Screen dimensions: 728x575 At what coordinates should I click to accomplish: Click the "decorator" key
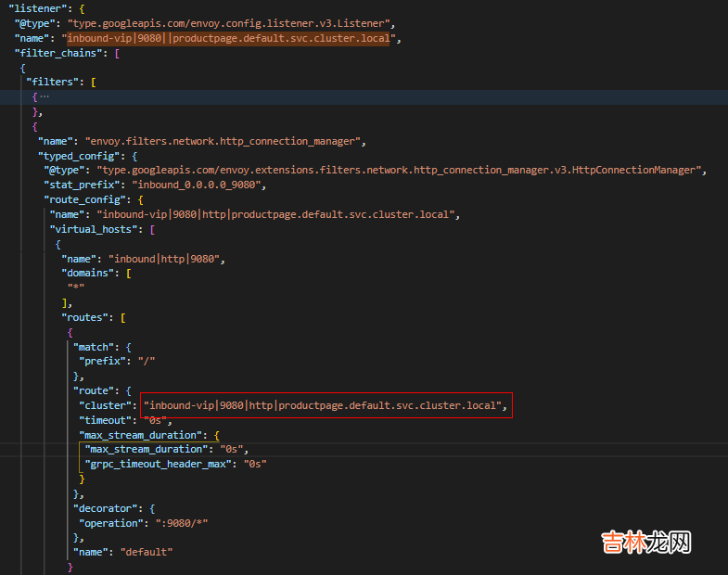pos(105,508)
